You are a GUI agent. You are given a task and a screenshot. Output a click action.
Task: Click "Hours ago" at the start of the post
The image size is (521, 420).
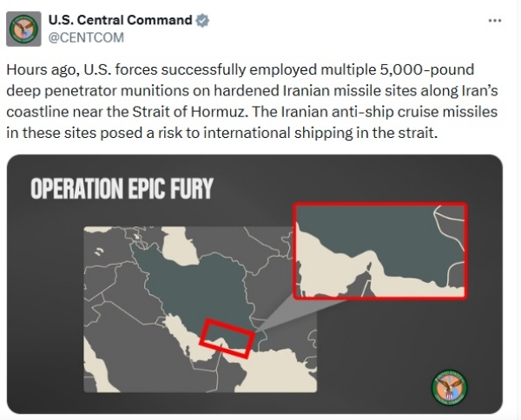click(43, 69)
